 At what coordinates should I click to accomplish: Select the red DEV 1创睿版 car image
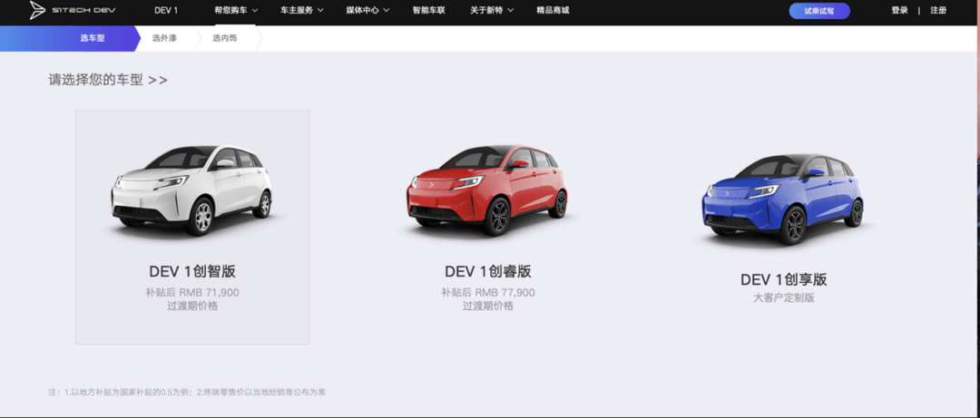pos(487,190)
